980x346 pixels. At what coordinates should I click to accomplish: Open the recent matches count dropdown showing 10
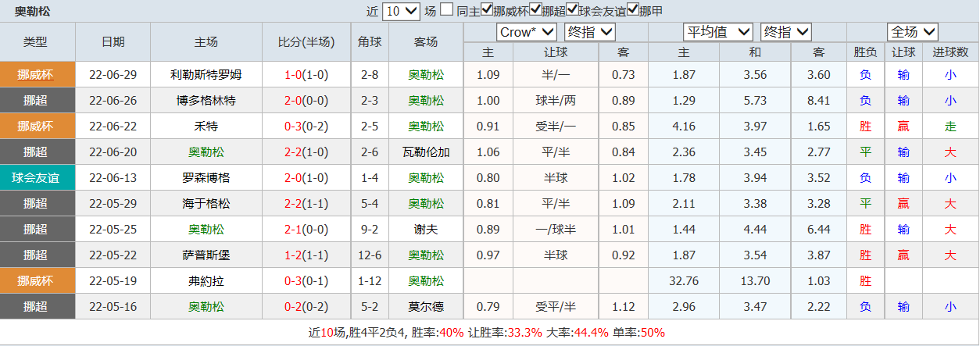(x=402, y=11)
